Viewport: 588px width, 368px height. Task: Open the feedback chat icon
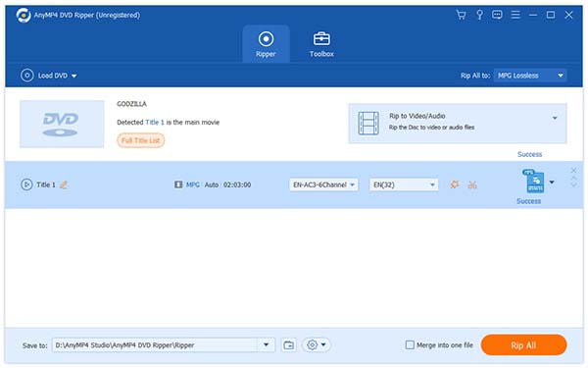point(497,15)
